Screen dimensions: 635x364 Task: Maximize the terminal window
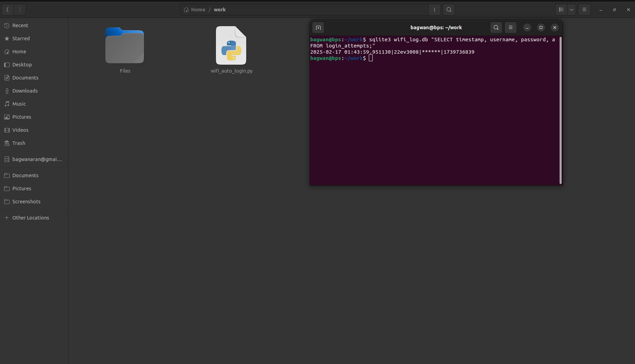[541, 28]
